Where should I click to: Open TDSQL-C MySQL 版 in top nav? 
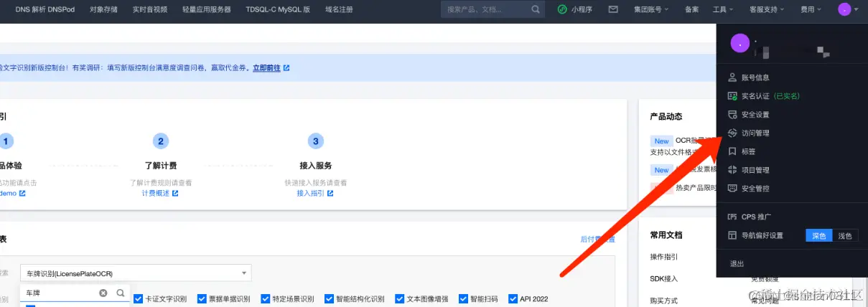pos(278,9)
